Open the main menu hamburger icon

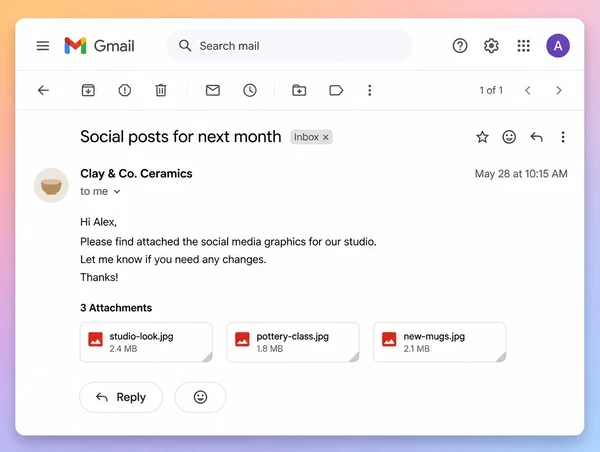[43, 46]
